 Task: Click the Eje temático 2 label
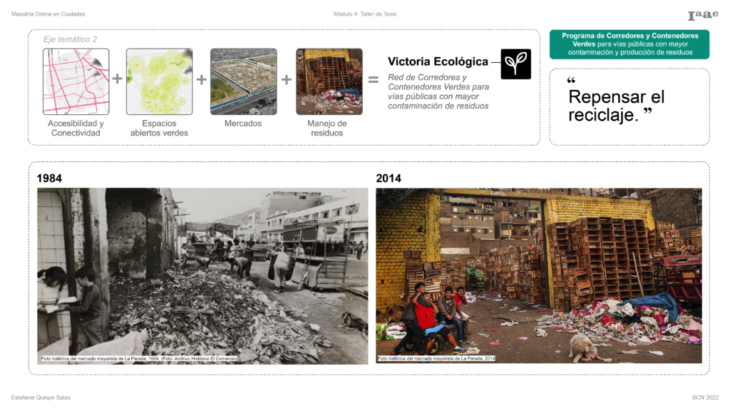tap(70, 39)
